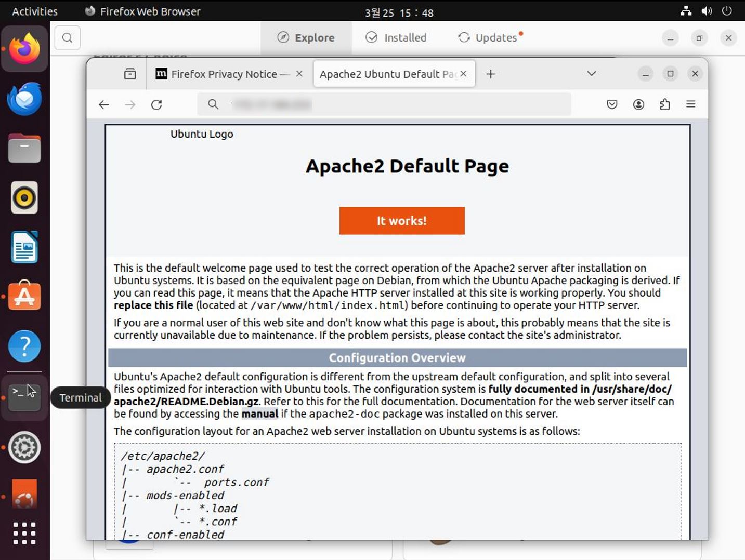Image resolution: width=745 pixels, height=560 pixels.
Task: Go forward one page in Firefox
Action: pyautogui.click(x=130, y=104)
